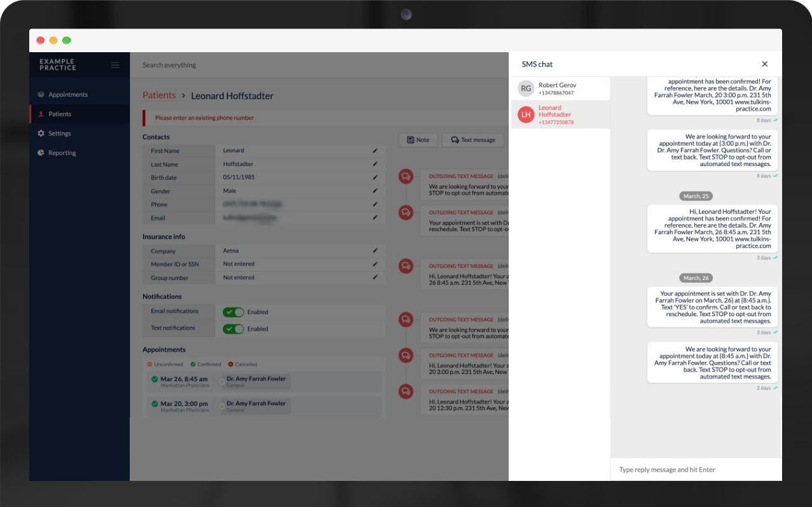Click first outgoing text message timeline icon

click(x=406, y=177)
